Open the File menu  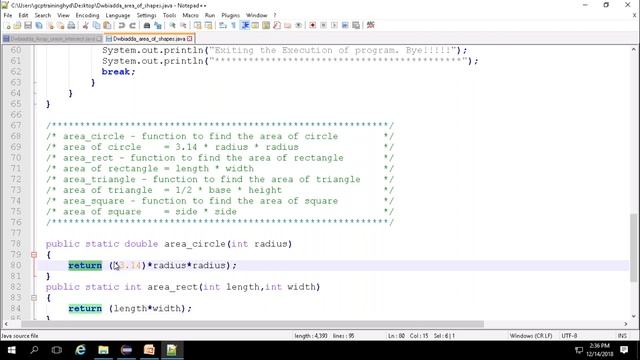pyautogui.click(x=8, y=15)
